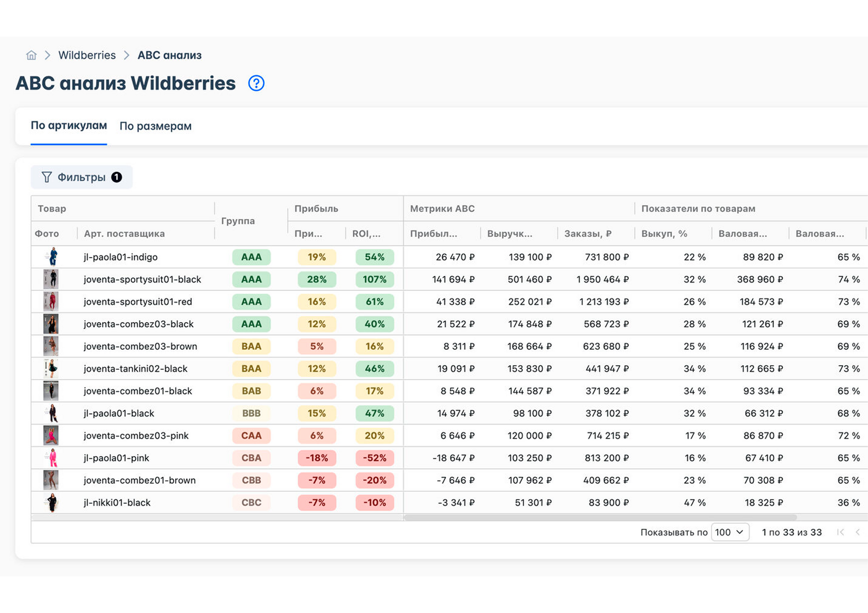Click the horizontal table scrollbar

coord(600,517)
